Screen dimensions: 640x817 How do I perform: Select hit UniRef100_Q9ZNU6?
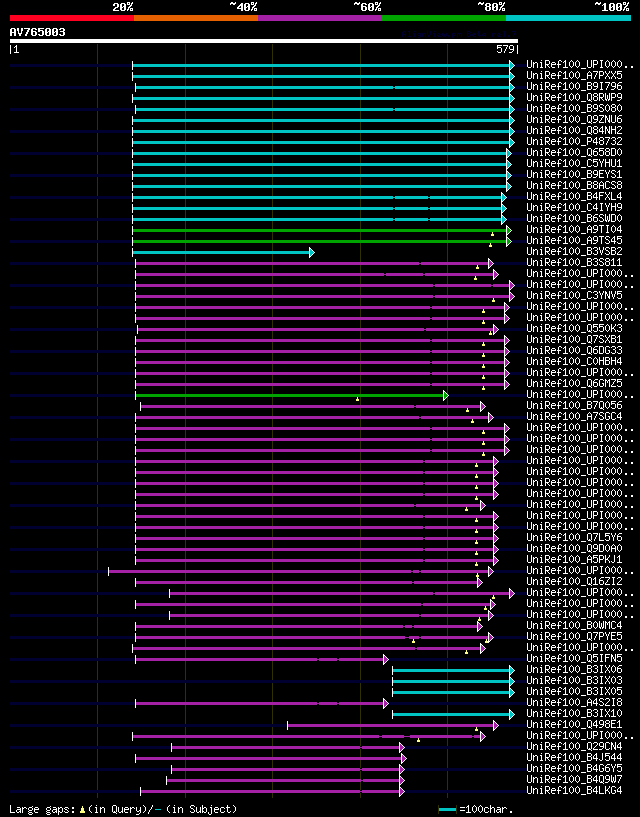point(574,119)
